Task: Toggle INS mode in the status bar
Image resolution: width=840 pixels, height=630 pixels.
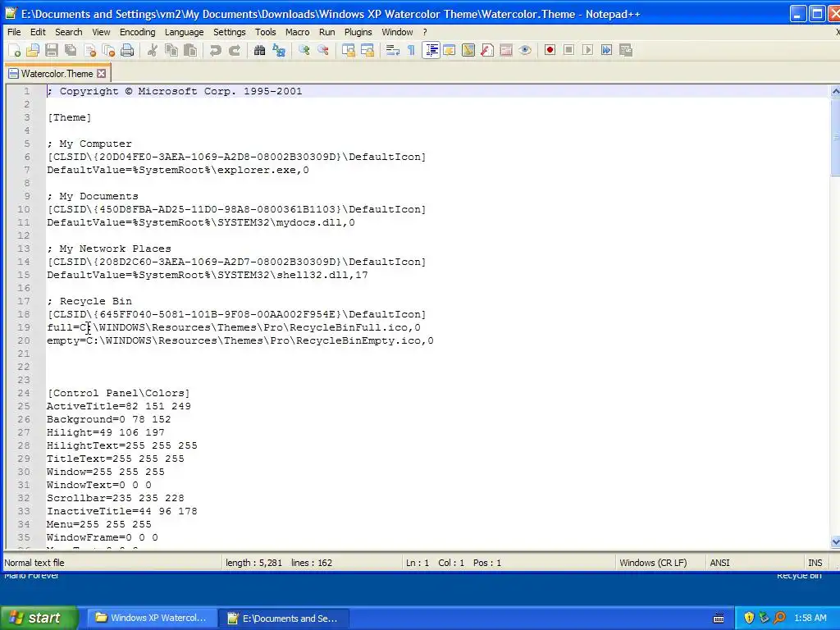Action: click(x=815, y=563)
